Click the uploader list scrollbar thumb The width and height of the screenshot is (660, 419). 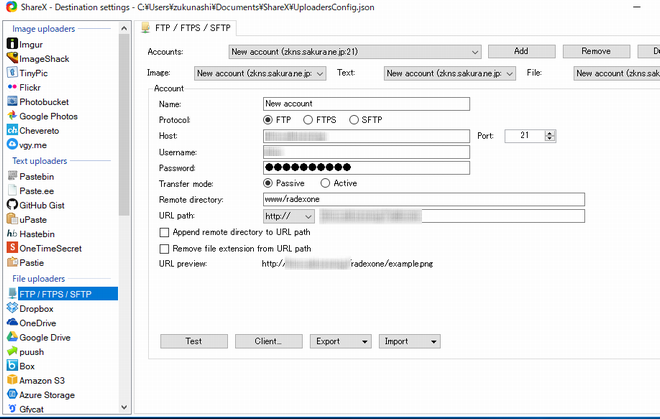click(124, 125)
